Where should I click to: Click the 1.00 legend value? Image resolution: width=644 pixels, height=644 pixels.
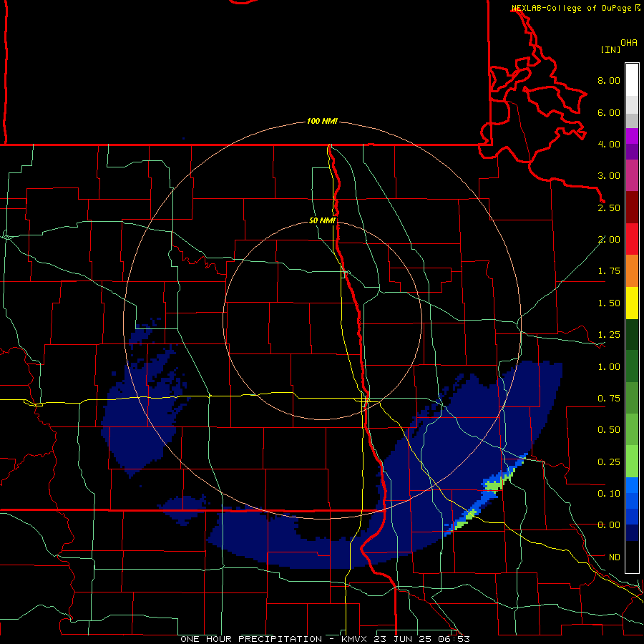tap(609, 367)
